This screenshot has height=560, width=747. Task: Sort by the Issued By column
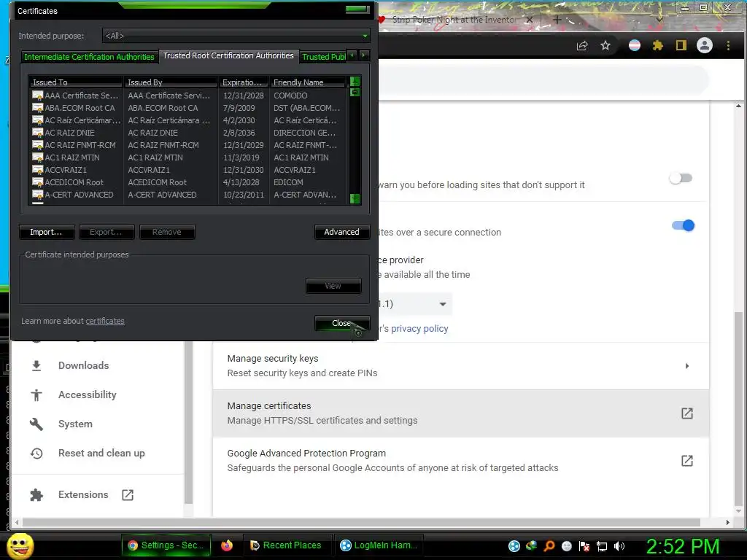[x=171, y=82]
